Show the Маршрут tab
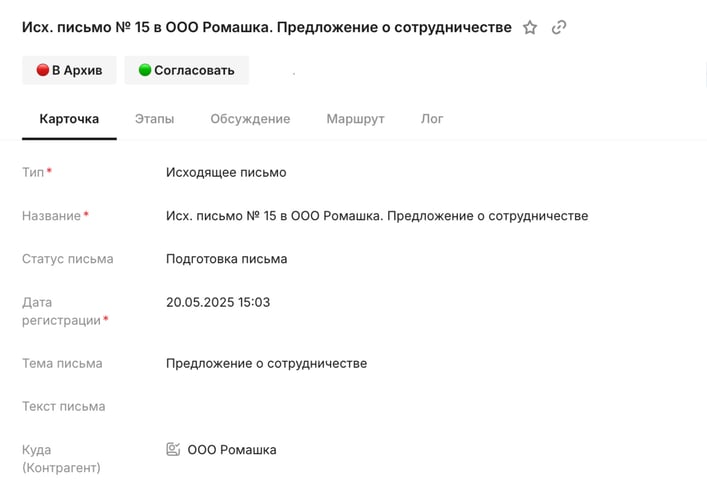Viewport: 707px width, 499px height. (355, 119)
